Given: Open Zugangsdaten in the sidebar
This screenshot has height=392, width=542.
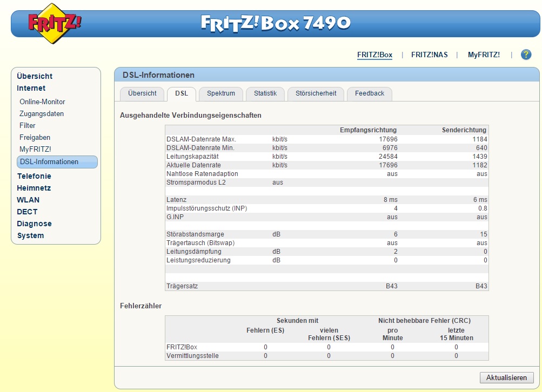Looking at the screenshot, I should click(x=42, y=113).
